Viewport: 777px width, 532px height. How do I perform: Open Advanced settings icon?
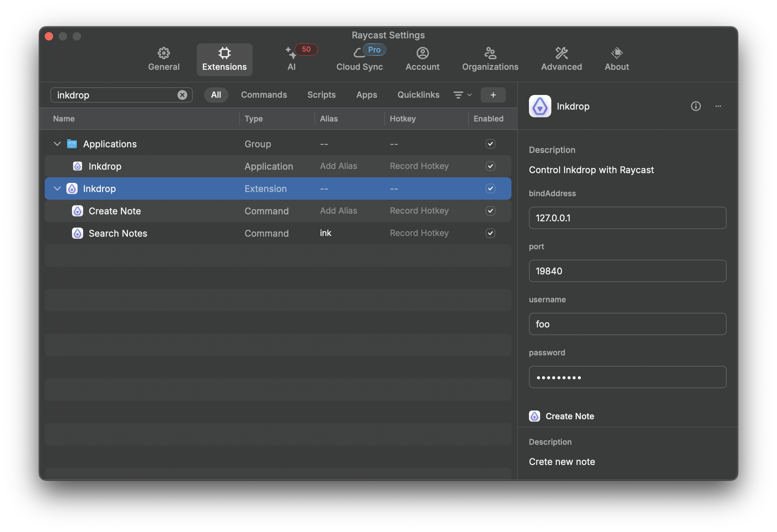click(x=561, y=53)
